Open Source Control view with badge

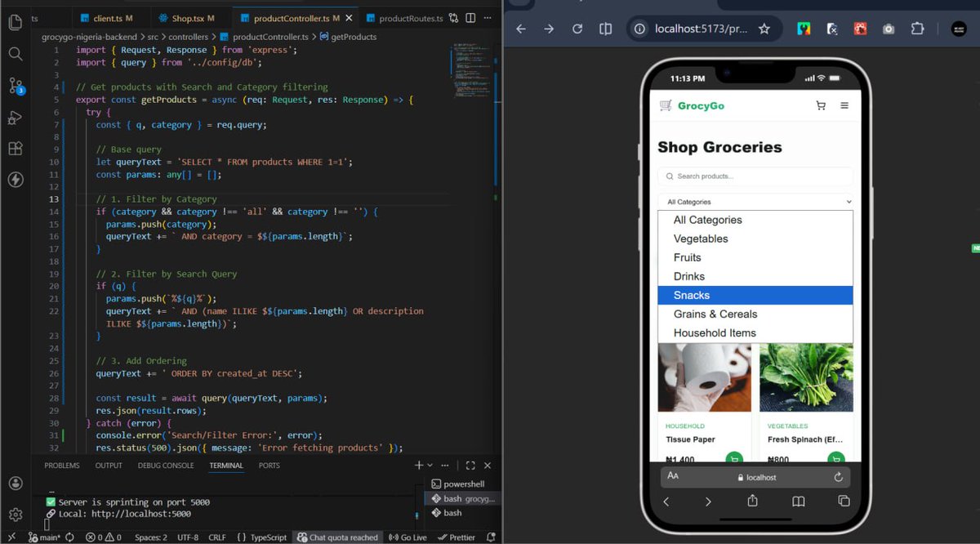point(16,86)
